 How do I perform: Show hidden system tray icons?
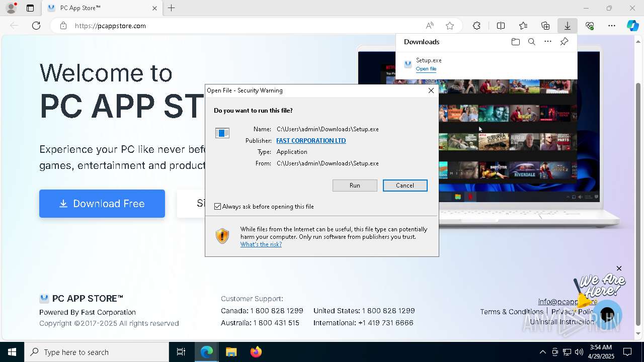click(x=542, y=352)
